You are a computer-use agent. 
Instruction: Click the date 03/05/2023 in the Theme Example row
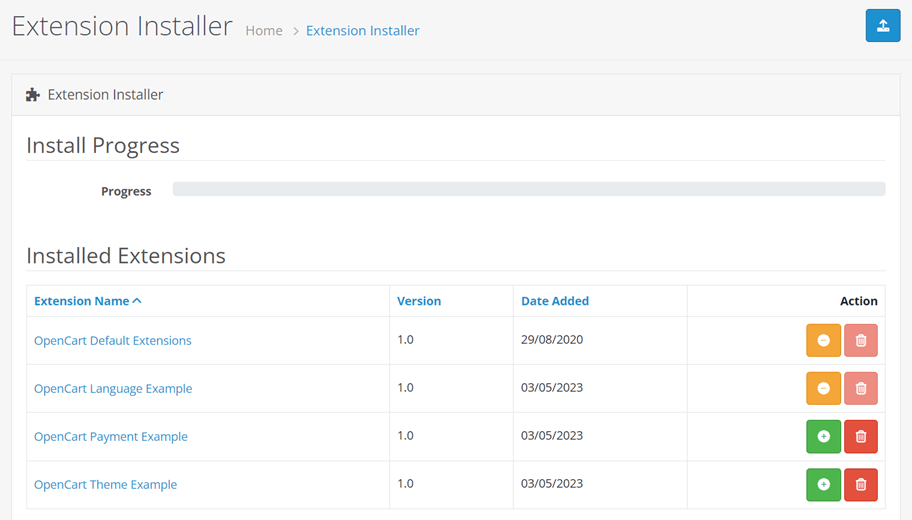[552, 484]
